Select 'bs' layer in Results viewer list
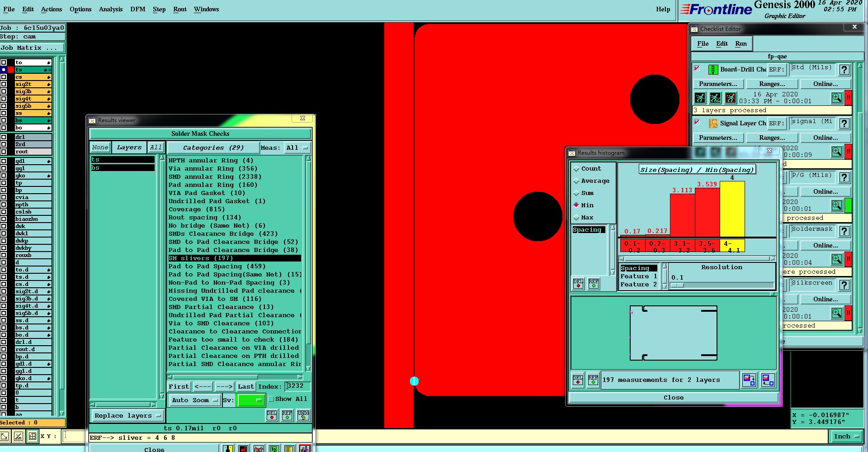 pos(123,168)
